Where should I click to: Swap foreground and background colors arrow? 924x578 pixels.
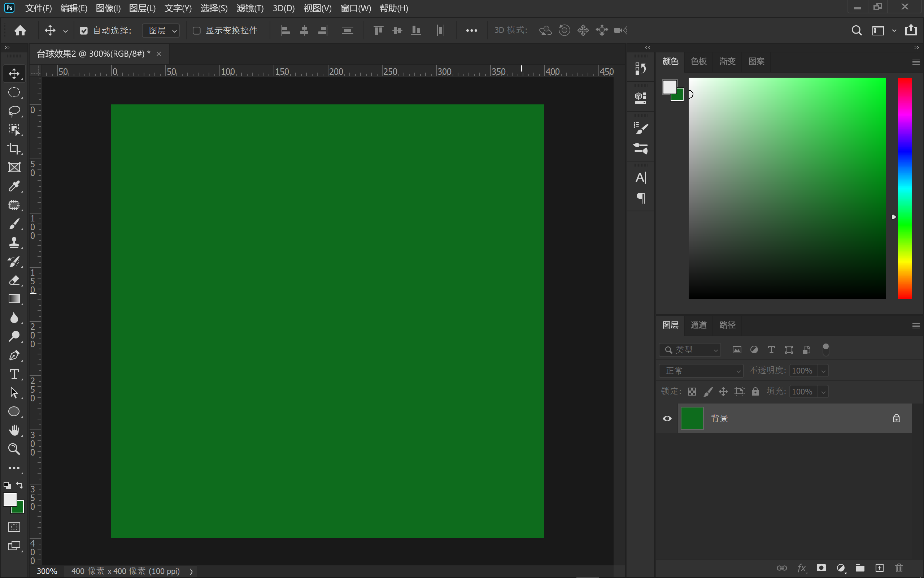tap(19, 485)
